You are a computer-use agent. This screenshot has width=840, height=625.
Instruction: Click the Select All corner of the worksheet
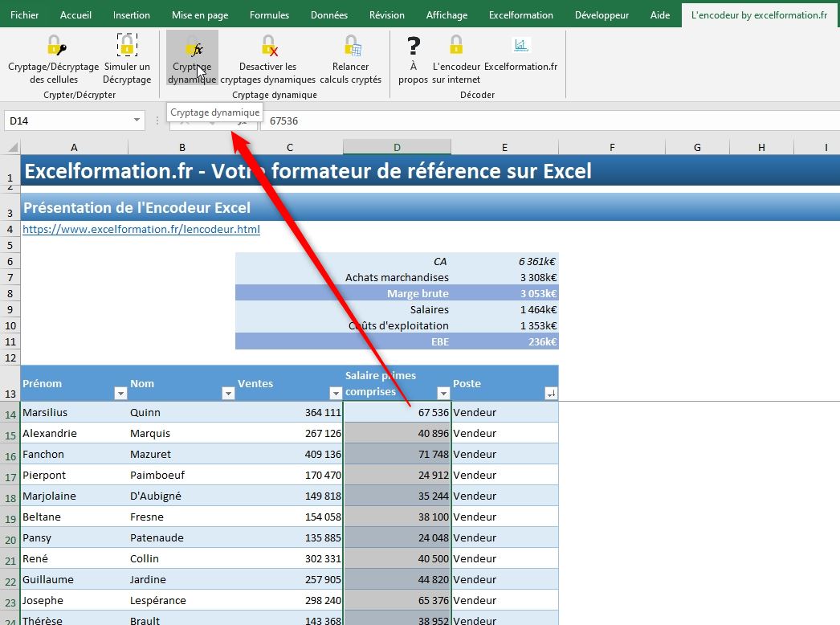click(10, 147)
